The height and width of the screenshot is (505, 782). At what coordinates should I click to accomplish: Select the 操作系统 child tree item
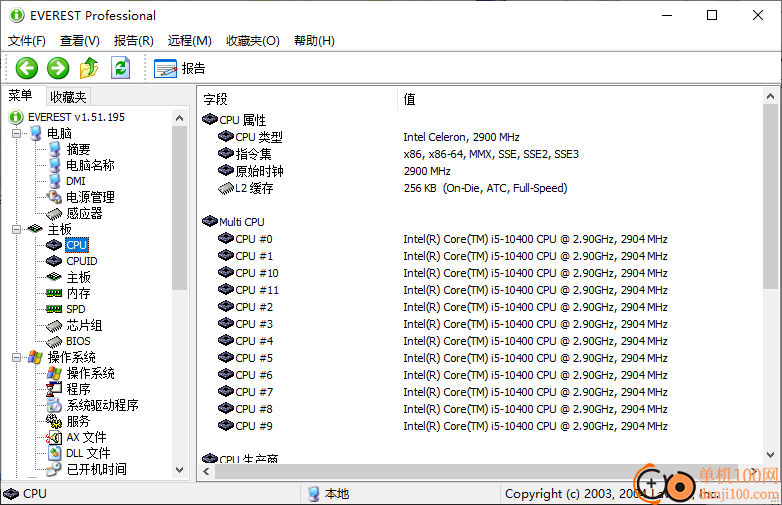pyautogui.click(x=90, y=373)
